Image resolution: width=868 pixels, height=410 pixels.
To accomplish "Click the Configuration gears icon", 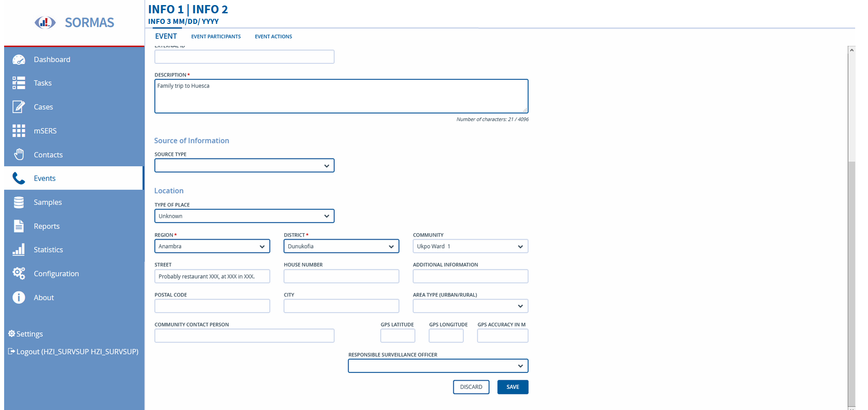I will (x=19, y=274).
